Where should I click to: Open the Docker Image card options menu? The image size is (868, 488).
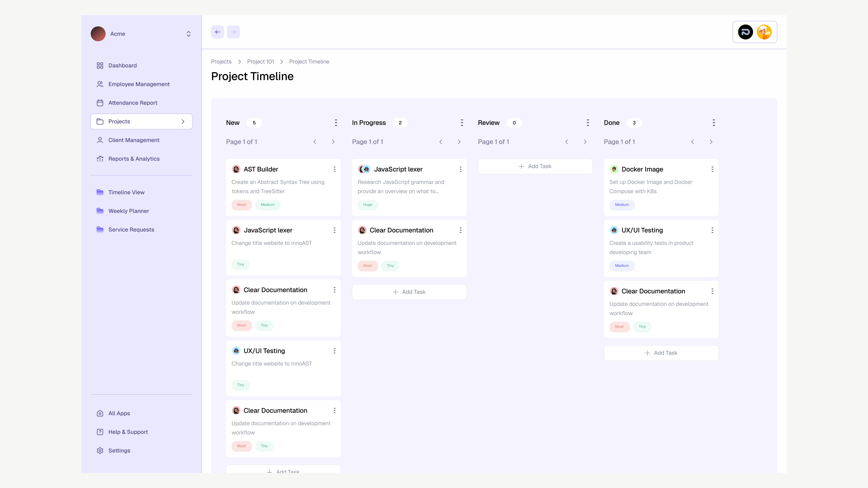tap(712, 169)
